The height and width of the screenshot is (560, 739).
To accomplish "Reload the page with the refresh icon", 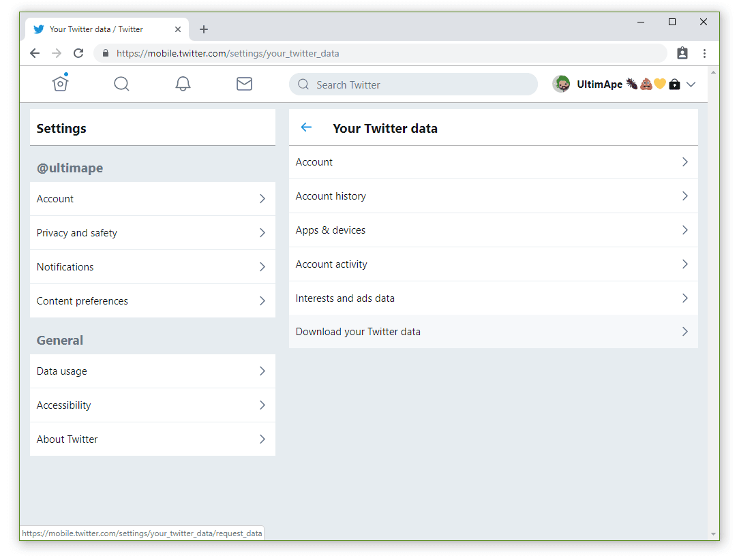I will point(78,52).
